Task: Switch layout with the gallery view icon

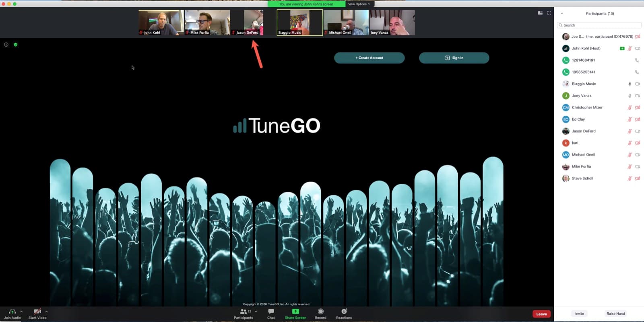Action: (540, 13)
